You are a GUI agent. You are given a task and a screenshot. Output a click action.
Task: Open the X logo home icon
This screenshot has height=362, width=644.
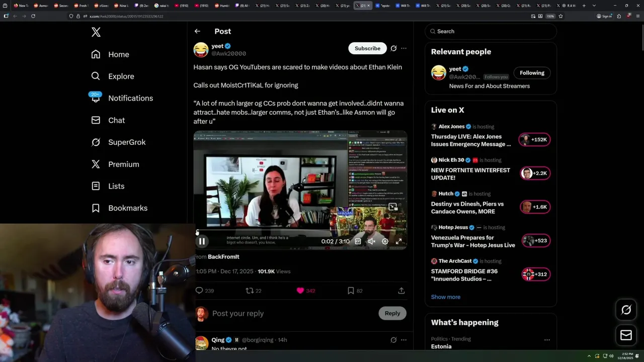(96, 32)
